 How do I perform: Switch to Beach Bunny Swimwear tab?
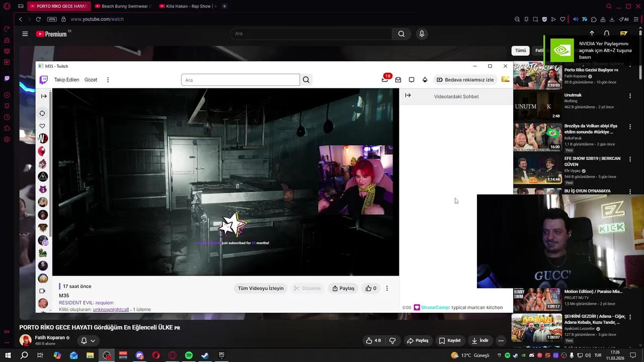pyautogui.click(x=123, y=6)
